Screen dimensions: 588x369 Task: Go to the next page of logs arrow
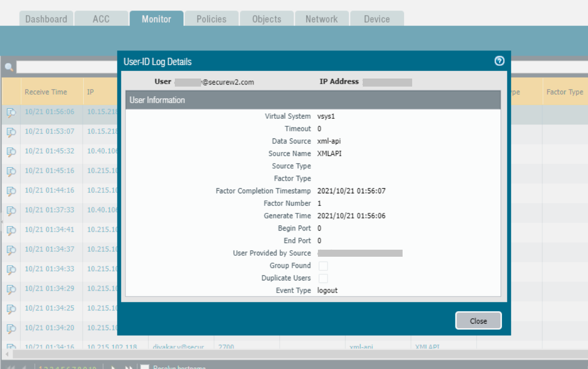point(114,367)
